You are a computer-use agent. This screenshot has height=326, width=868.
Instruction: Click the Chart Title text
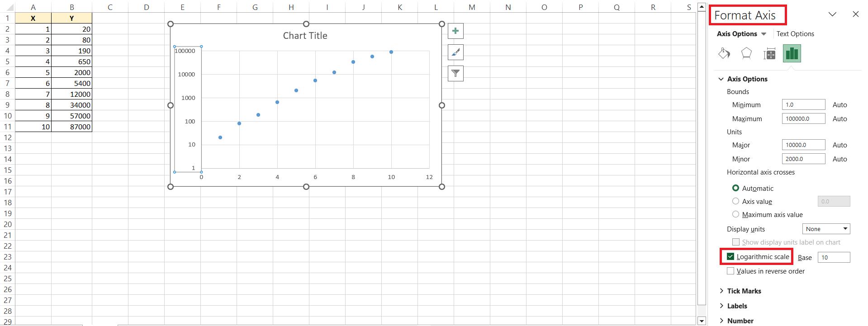click(305, 36)
